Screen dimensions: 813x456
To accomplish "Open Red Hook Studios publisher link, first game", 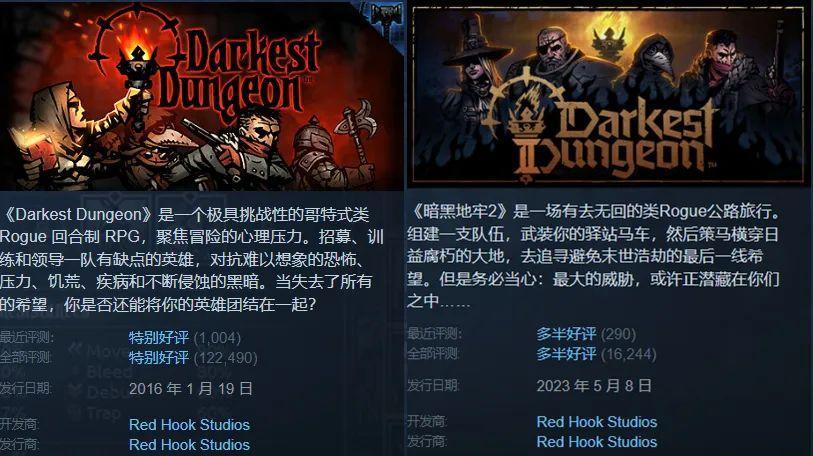I will pyautogui.click(x=189, y=445).
